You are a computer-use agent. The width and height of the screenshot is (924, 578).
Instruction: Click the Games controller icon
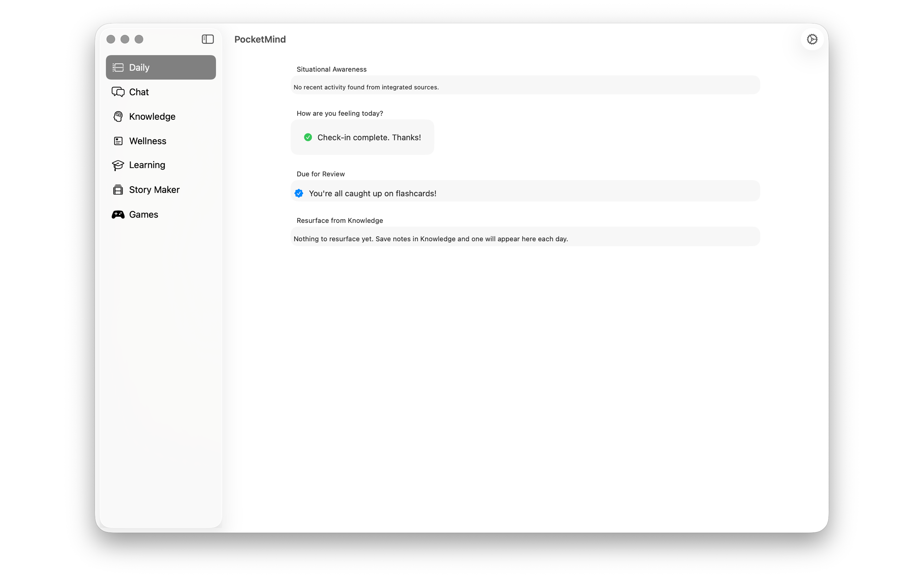point(118,215)
